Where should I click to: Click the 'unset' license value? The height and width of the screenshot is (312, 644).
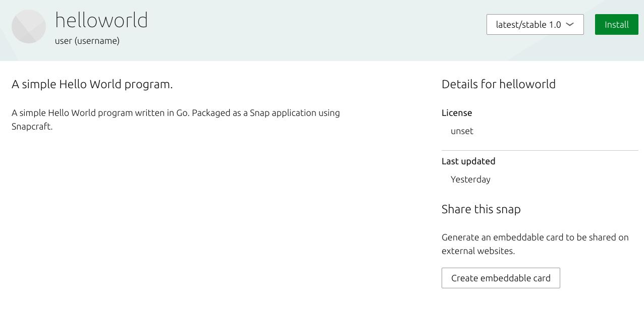[x=462, y=131]
